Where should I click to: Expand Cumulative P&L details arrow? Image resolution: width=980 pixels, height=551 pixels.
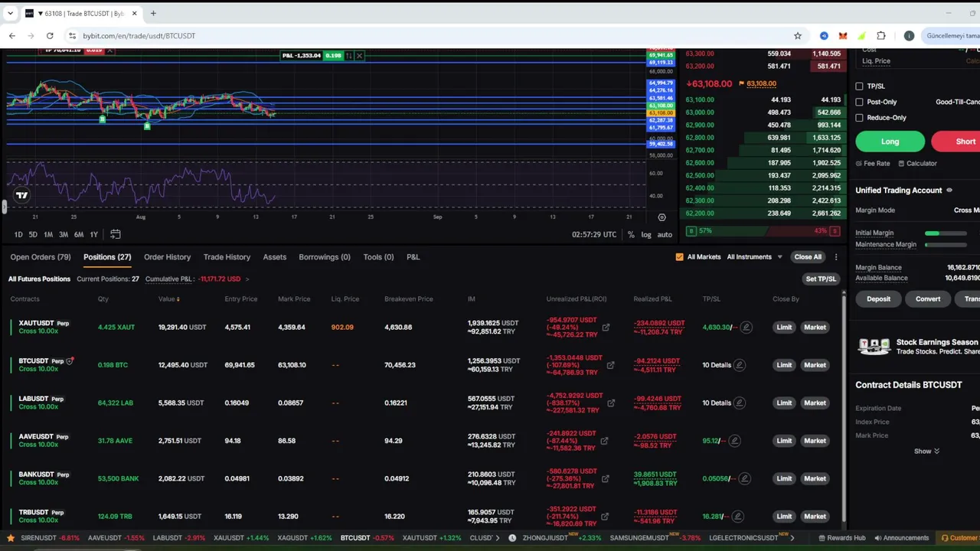coord(247,279)
